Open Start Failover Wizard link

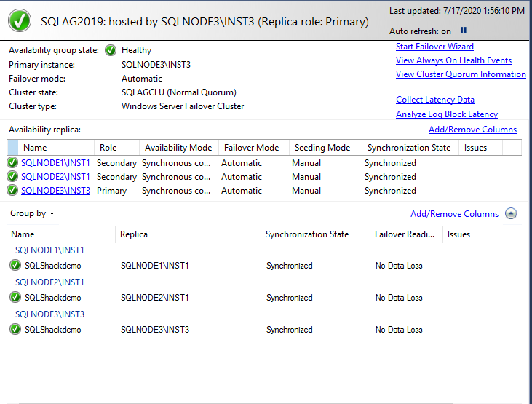[x=434, y=47]
